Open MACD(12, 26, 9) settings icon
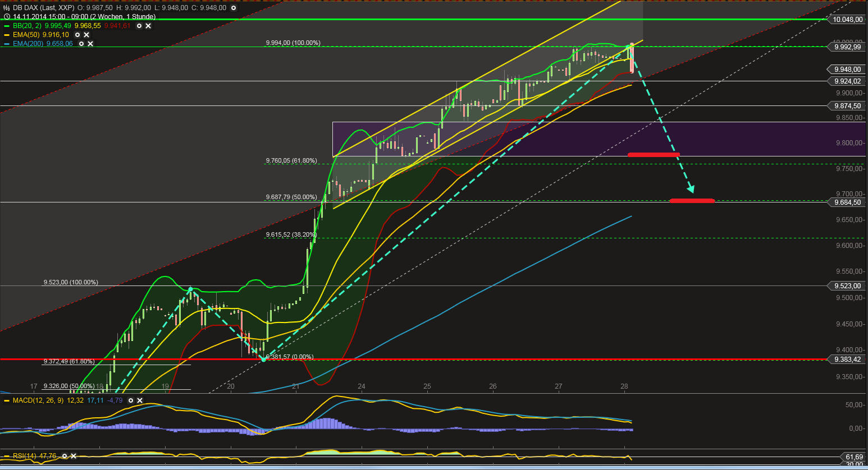 click(131, 400)
